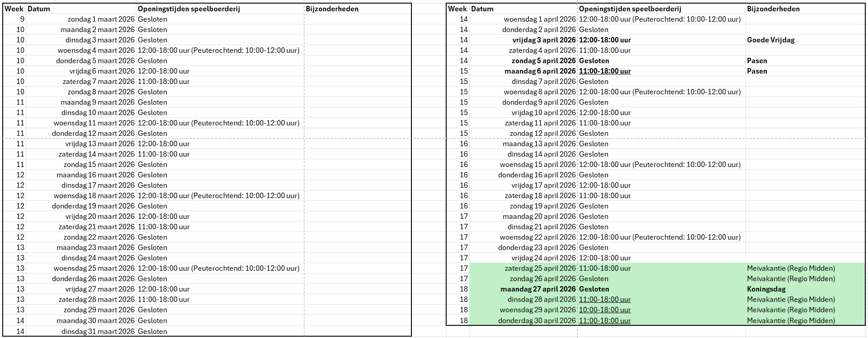Click the woensdag 1 april 2026 date cell
This screenshot has height=338, width=868.
[x=540, y=19]
